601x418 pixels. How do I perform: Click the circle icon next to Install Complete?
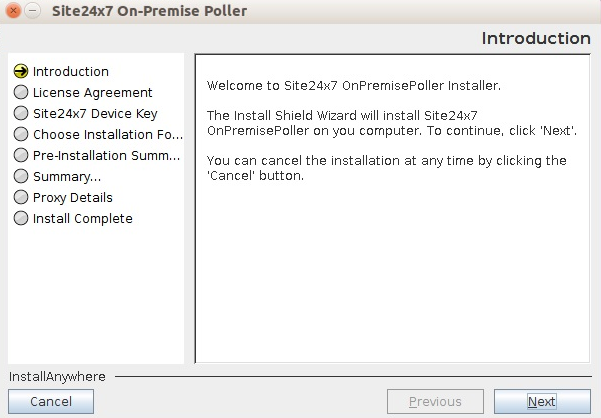(20, 219)
